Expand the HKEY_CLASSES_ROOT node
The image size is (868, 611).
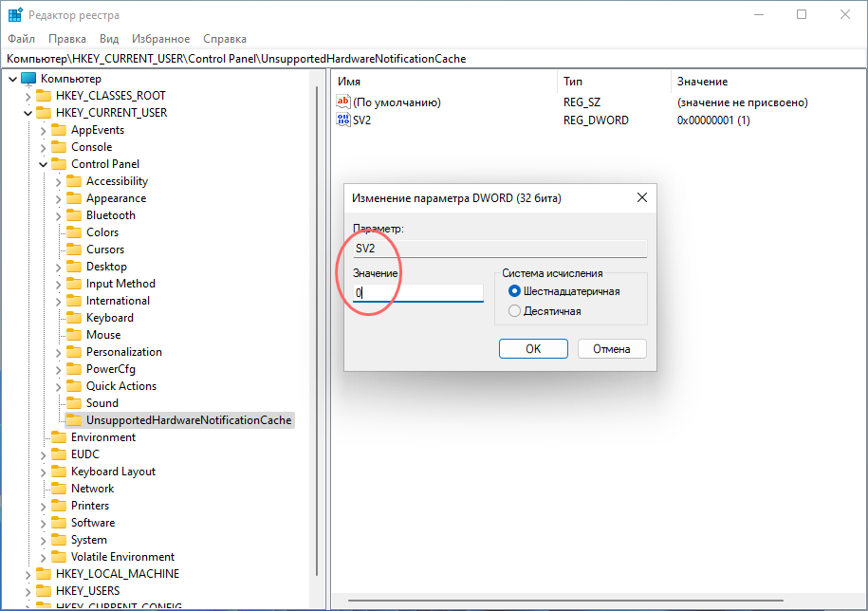click(28, 97)
